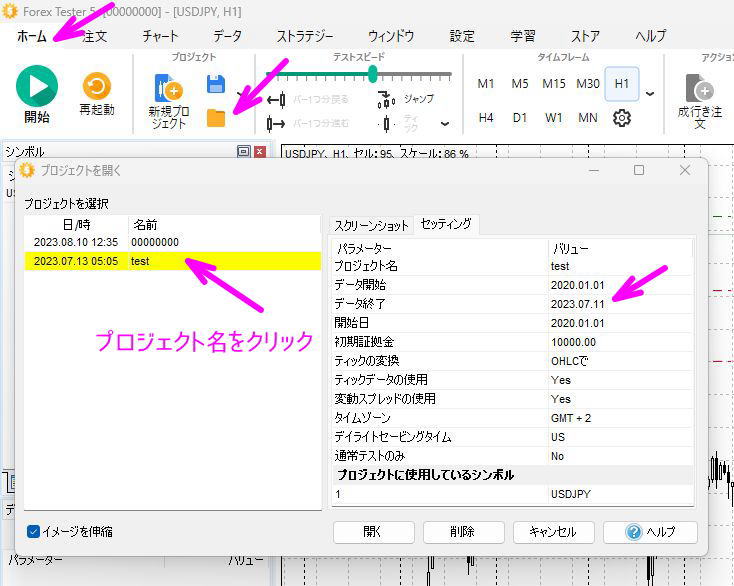Click timezone value GMT + 2
This screenshot has width=734, height=586.
coord(571,418)
